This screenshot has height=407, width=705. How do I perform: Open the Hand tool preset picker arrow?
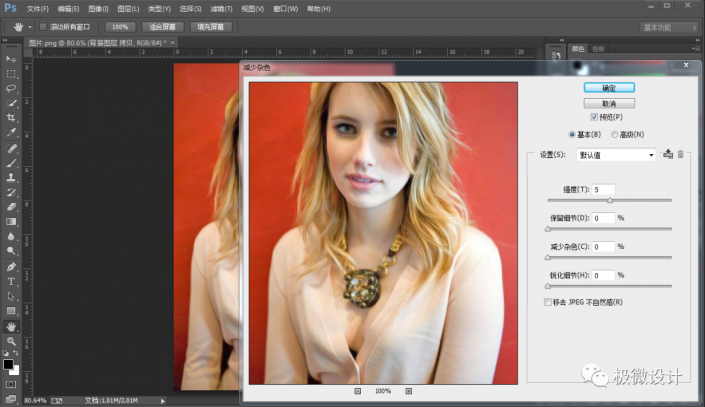(28, 27)
